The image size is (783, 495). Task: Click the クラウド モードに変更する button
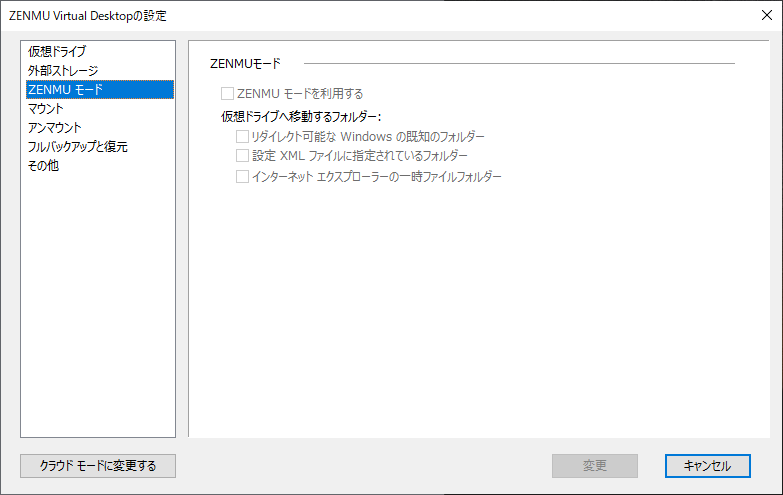(98, 466)
